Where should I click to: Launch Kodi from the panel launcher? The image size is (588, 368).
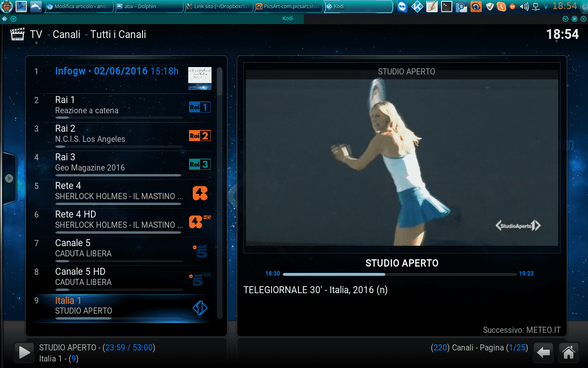click(x=417, y=7)
